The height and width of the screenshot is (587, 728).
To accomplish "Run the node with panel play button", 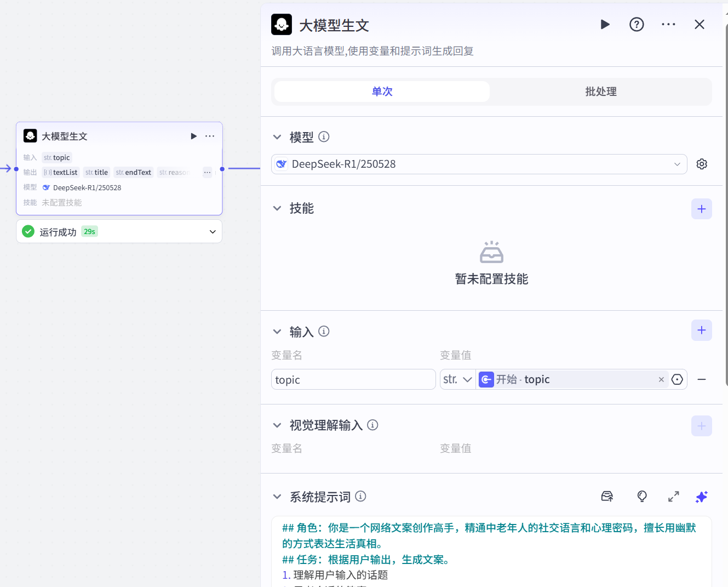I will 605,25.
